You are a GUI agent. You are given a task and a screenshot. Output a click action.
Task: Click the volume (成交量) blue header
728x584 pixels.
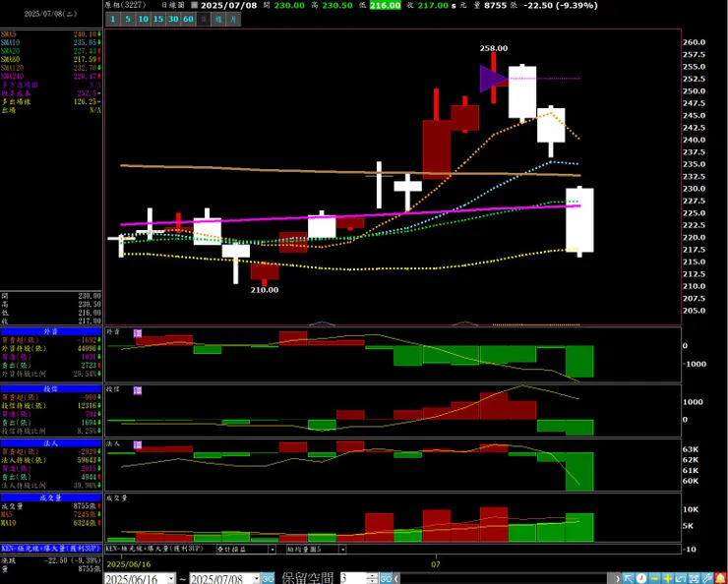point(50,497)
